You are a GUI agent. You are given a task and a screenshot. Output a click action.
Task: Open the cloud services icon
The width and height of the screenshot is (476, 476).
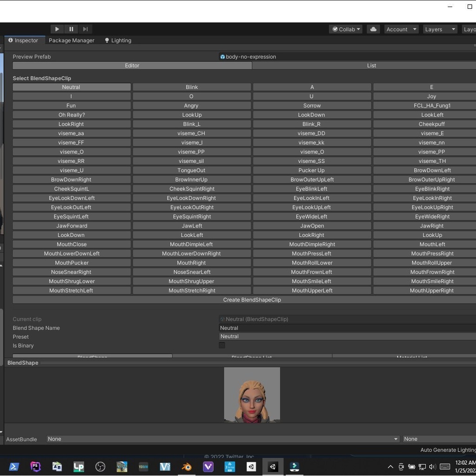pos(373,29)
